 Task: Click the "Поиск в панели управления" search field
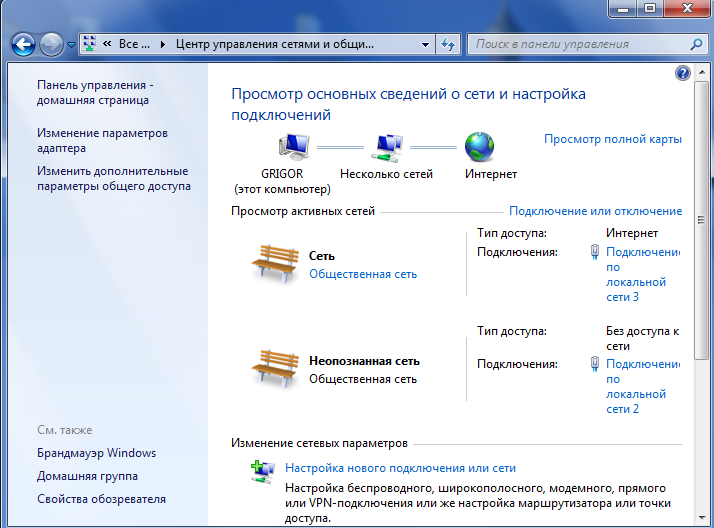click(578, 44)
